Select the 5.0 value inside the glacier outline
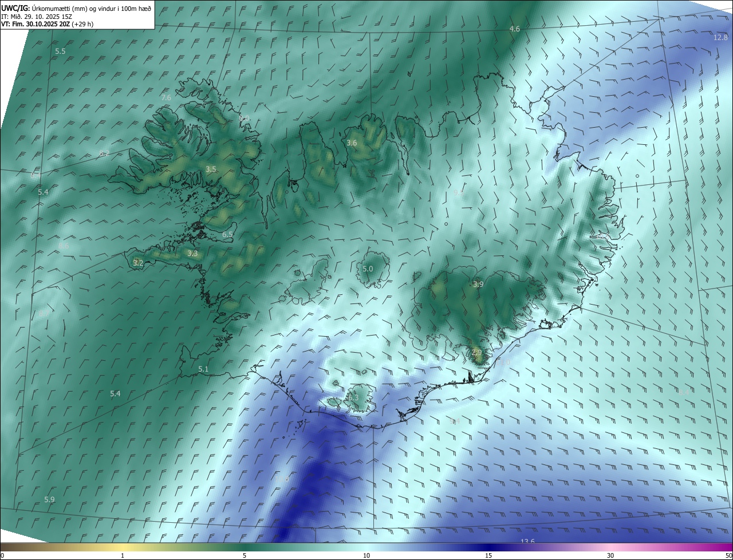 pyautogui.click(x=368, y=269)
